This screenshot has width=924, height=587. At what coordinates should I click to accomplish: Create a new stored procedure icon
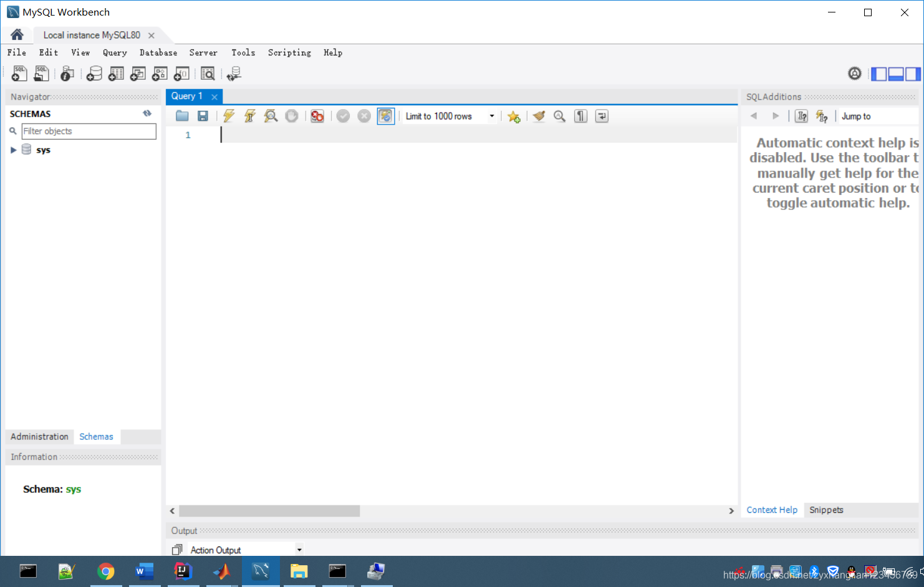[x=160, y=74]
